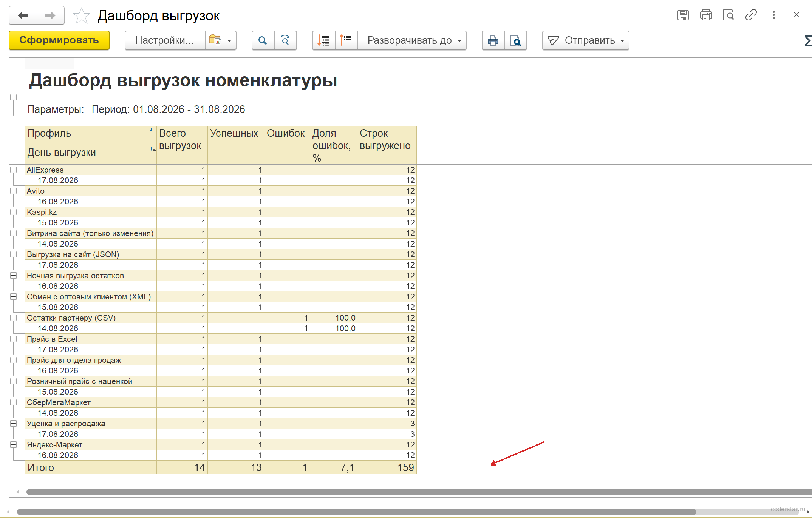Open report variants dropdown beside Настройки
The height and width of the screenshot is (518, 812).
[x=221, y=40]
